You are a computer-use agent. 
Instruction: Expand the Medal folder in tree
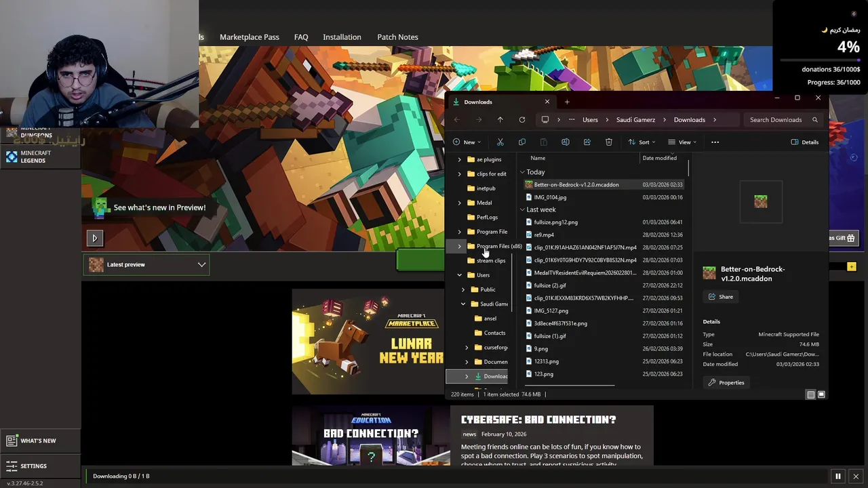(460, 203)
